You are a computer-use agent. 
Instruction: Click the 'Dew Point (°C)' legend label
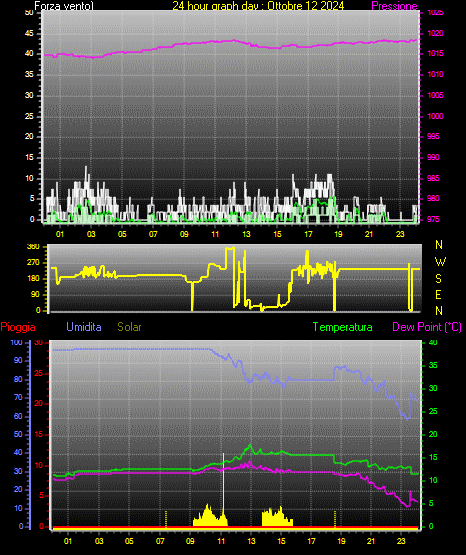(427, 327)
